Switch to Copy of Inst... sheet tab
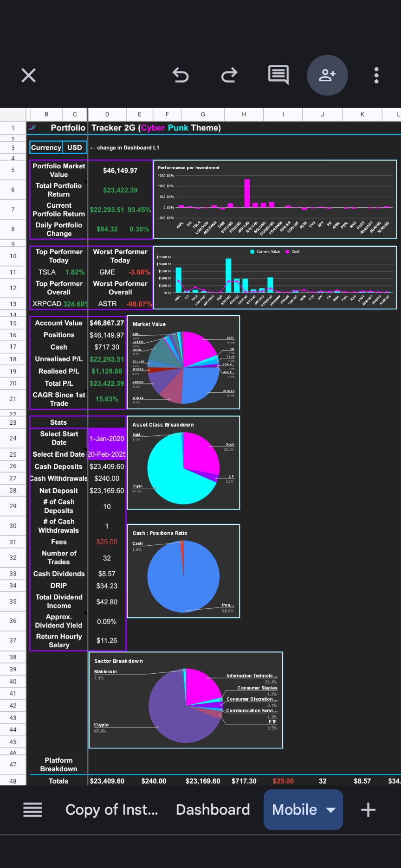The width and height of the screenshot is (401, 868). click(x=112, y=810)
